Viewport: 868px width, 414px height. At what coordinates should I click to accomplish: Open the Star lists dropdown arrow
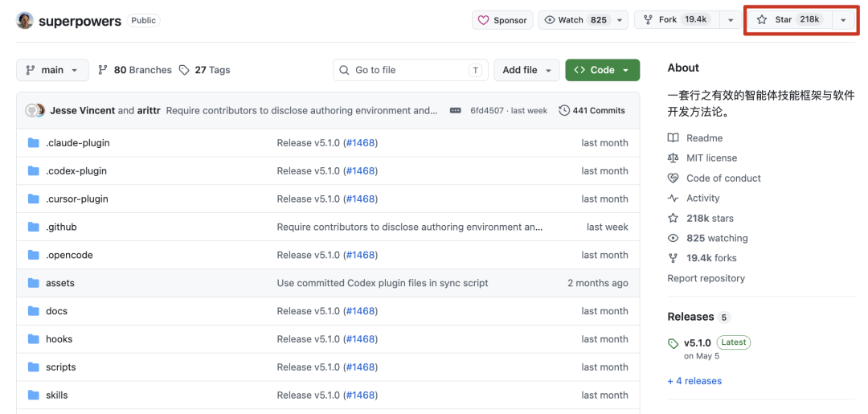click(x=843, y=20)
